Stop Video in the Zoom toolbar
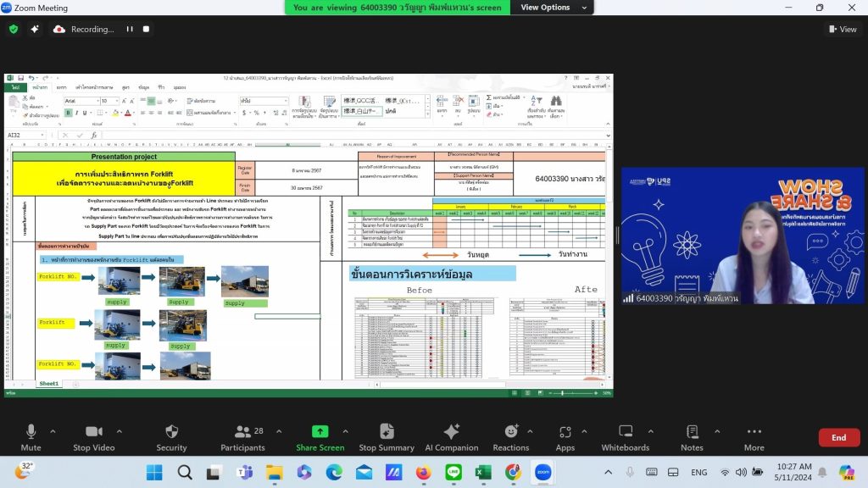 coord(93,437)
